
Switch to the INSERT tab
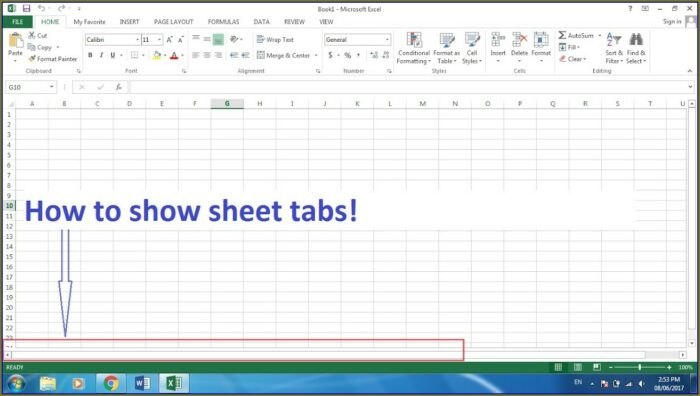tap(129, 21)
